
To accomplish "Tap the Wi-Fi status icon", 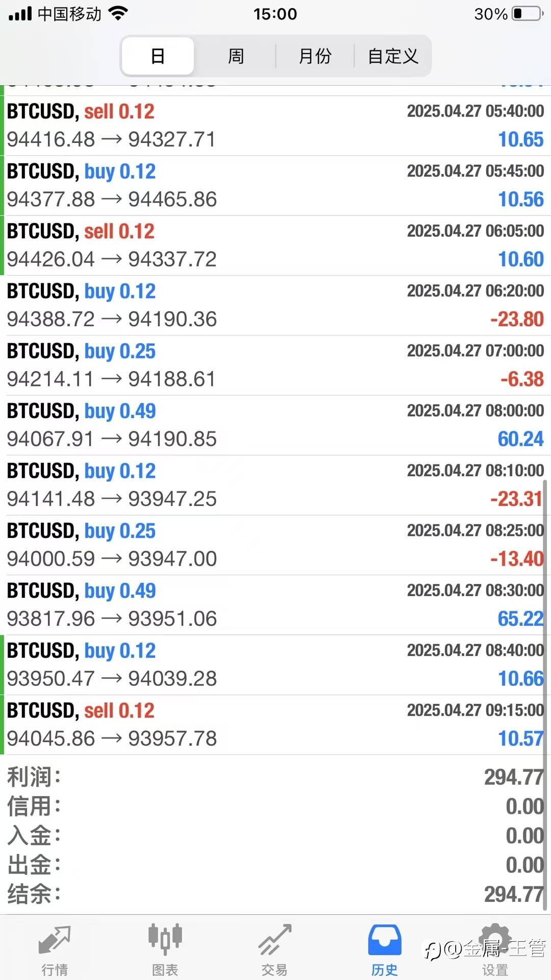I will [x=118, y=14].
